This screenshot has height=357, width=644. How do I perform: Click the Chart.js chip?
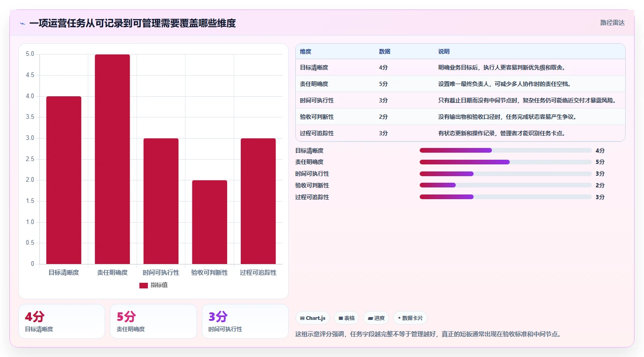coord(313,318)
